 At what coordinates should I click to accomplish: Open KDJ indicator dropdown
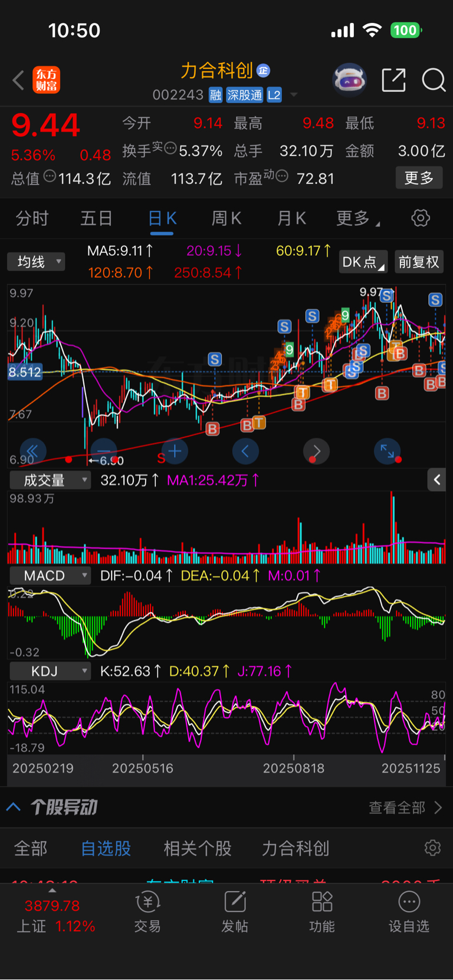pos(50,671)
